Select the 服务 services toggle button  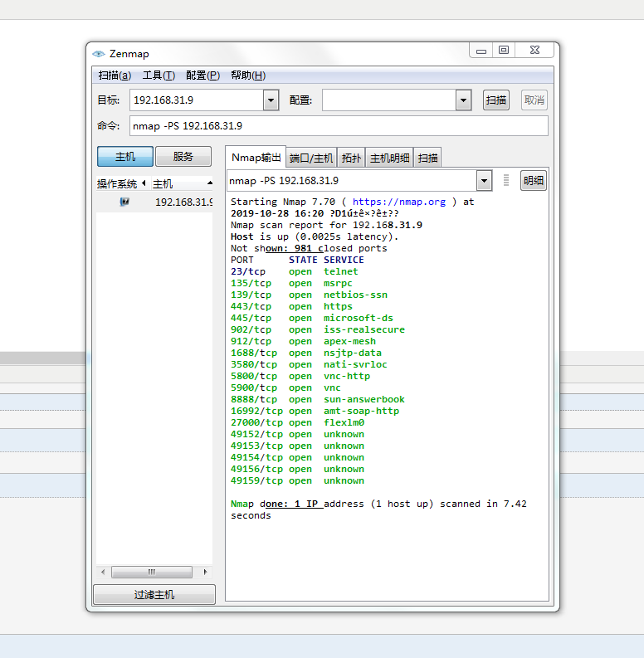[183, 157]
